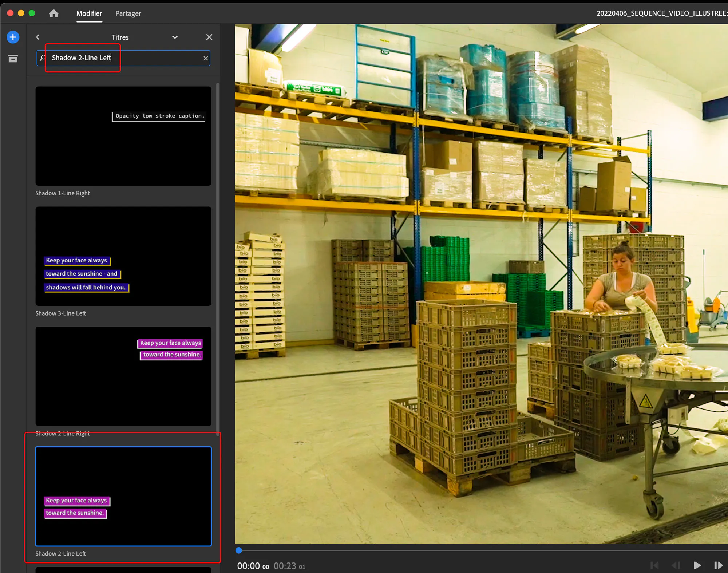728x573 pixels.
Task: Step back one frame
Action: 676,565
